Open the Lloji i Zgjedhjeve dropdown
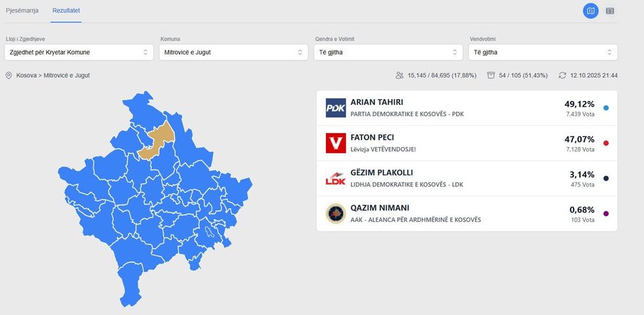 [x=78, y=52]
